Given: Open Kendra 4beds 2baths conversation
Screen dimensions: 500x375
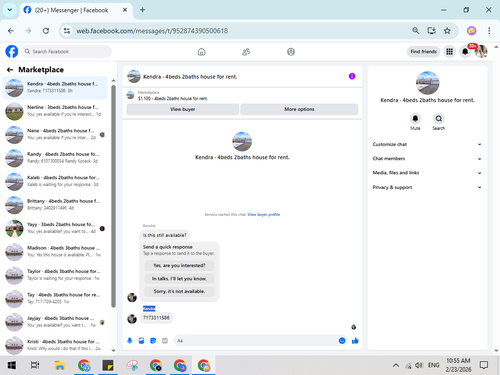Looking at the screenshot, I should click(55, 88).
